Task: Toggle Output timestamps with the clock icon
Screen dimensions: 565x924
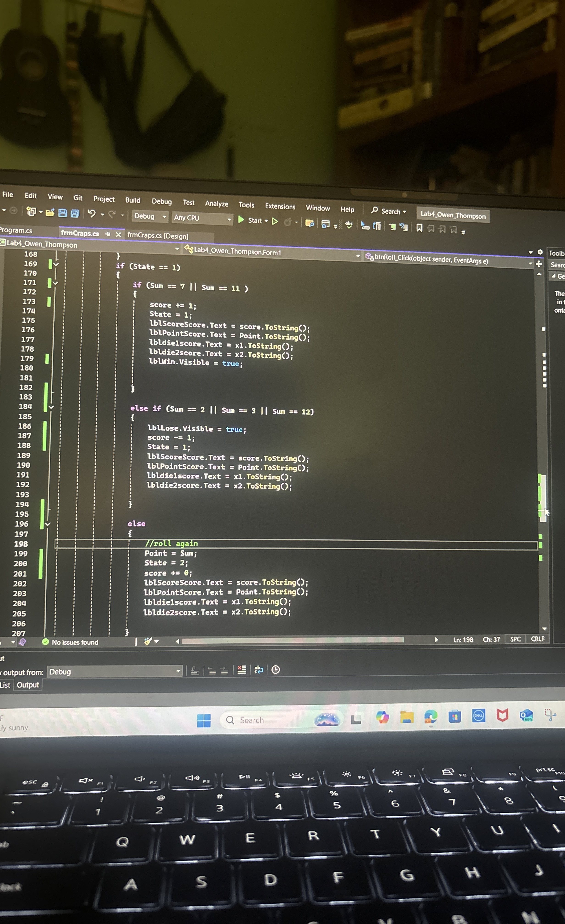Action: tap(276, 670)
